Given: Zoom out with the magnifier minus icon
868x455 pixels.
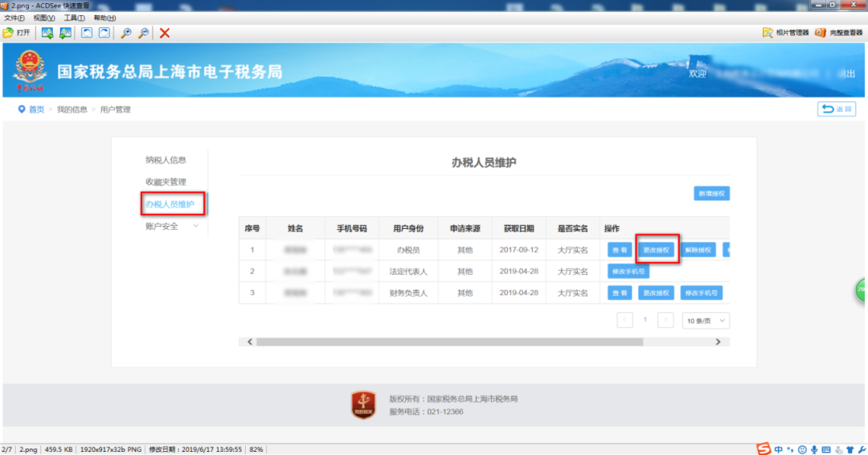Looking at the screenshot, I should pyautogui.click(x=143, y=33).
